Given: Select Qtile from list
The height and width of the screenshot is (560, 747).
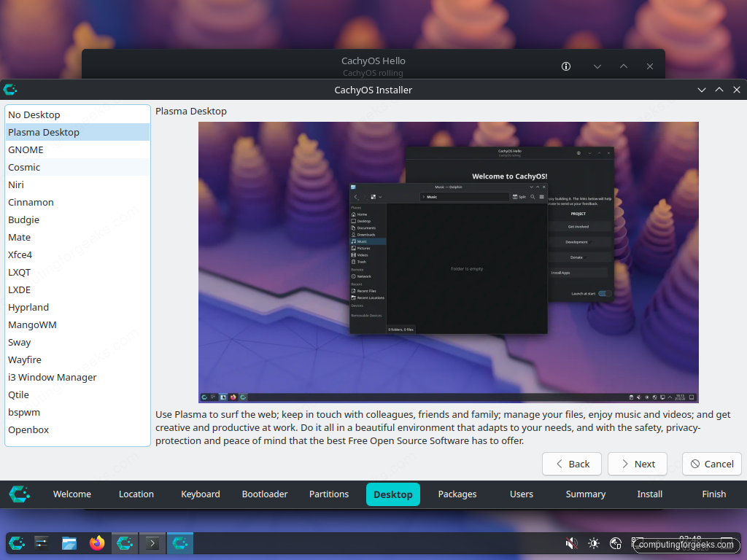Looking at the screenshot, I should pos(77,394).
